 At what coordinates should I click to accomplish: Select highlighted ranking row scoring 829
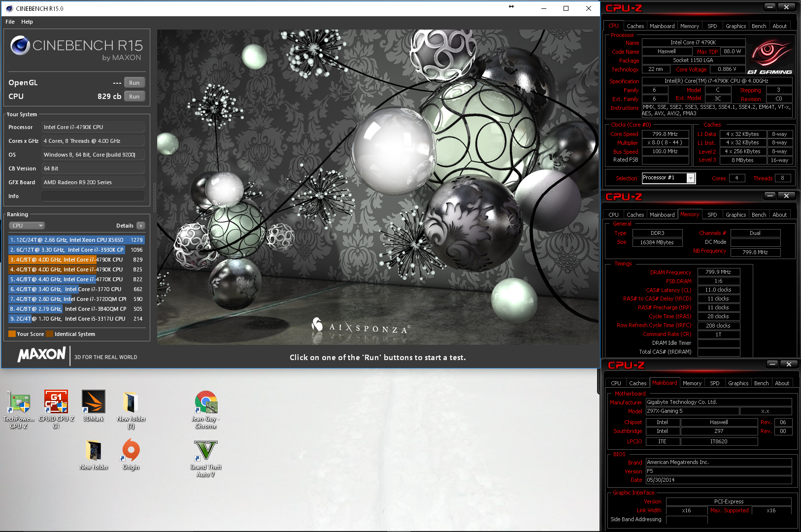pos(76,260)
